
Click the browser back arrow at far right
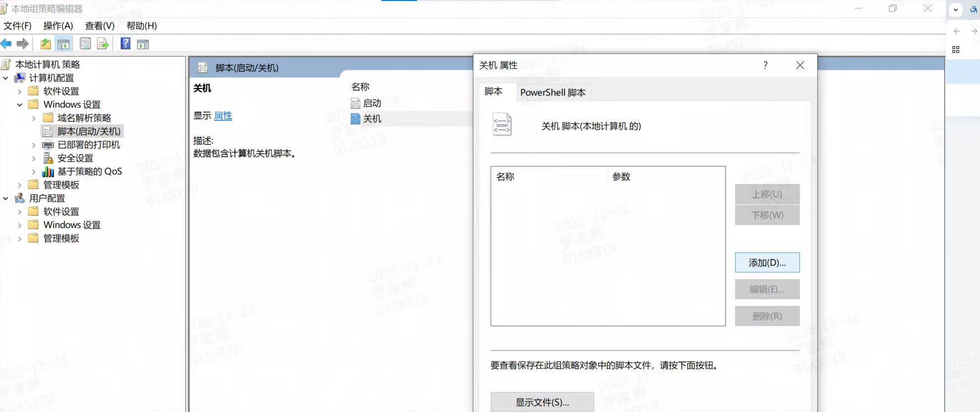click(957, 31)
